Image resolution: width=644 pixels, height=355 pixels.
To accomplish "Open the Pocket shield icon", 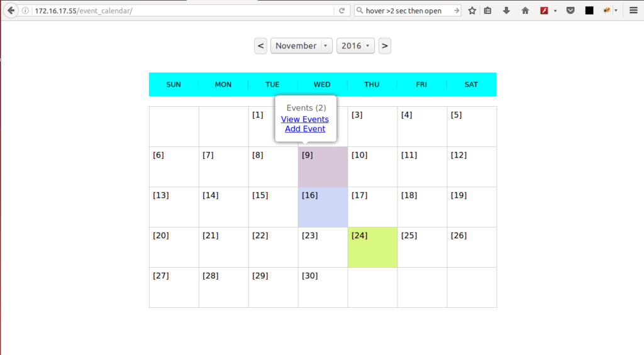I will click(570, 11).
